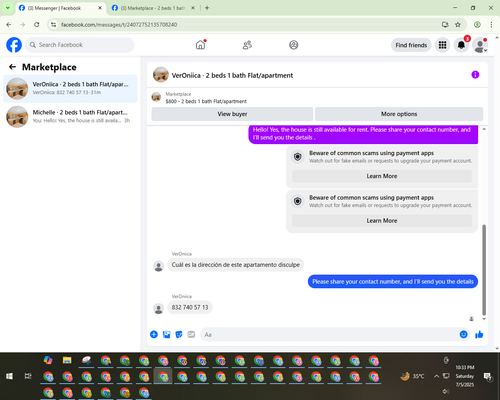Open Chrome's three-dot menu

pyautogui.click(x=491, y=24)
